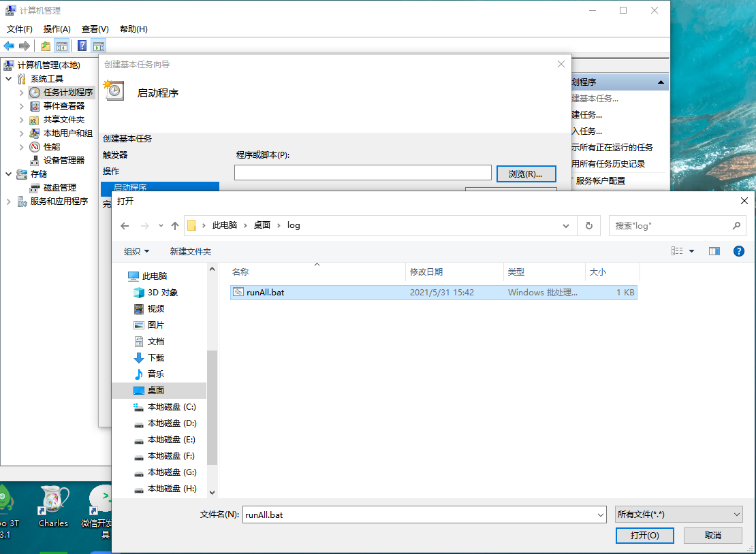
Task: Click the 浏览(R)... button in wizard
Action: click(526, 174)
